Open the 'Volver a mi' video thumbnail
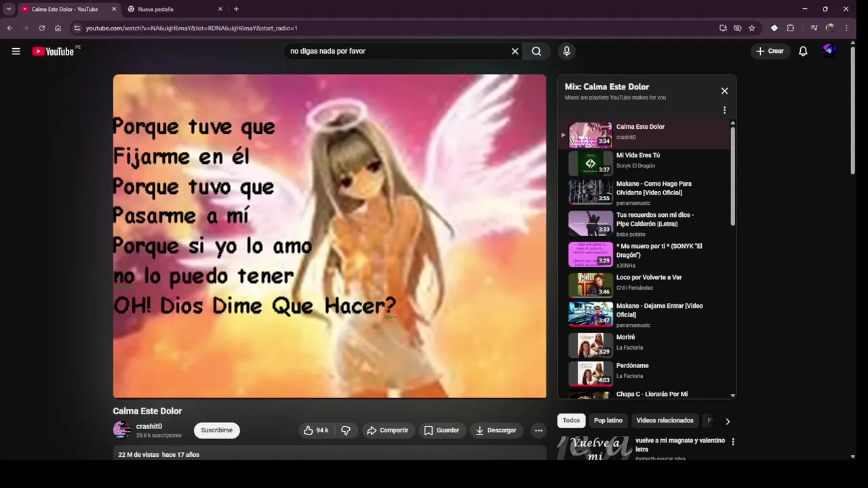 point(594,448)
